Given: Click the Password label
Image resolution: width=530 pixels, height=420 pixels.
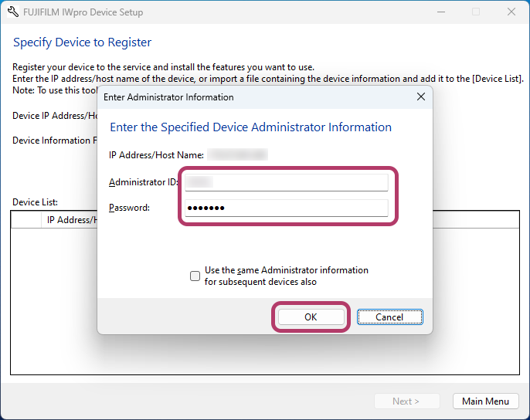Looking at the screenshot, I should [129, 208].
